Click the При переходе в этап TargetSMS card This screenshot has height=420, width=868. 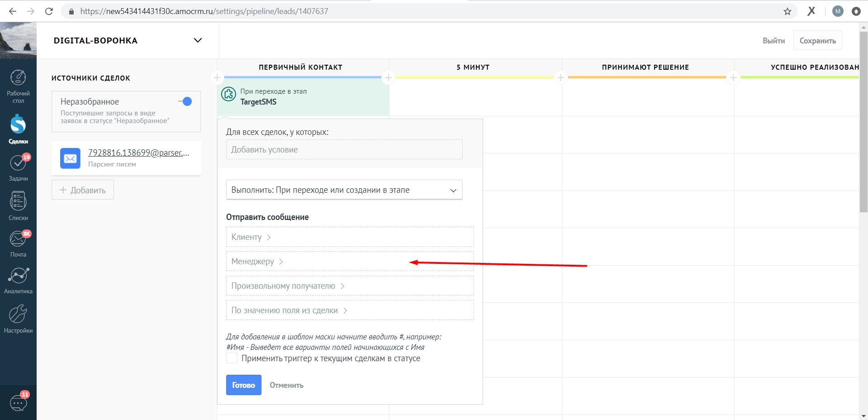[x=303, y=96]
